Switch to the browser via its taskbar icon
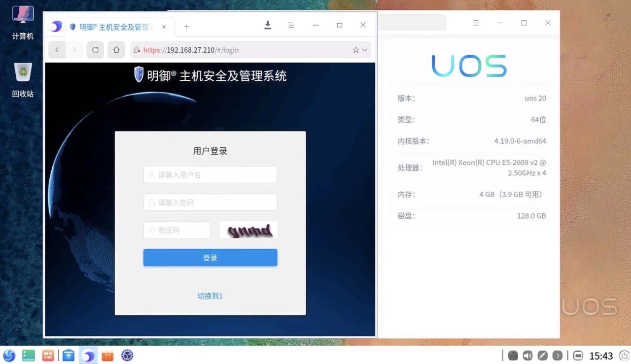631x364 pixels. [x=88, y=355]
